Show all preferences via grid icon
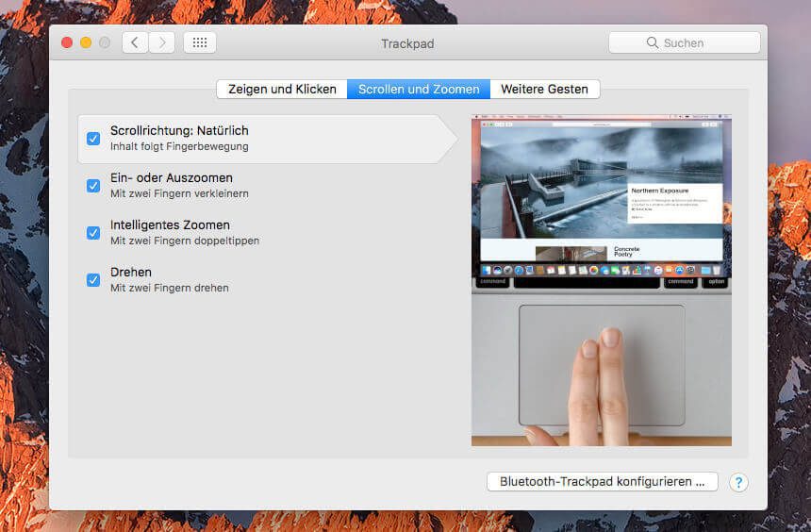This screenshot has width=811, height=532. coord(200,42)
